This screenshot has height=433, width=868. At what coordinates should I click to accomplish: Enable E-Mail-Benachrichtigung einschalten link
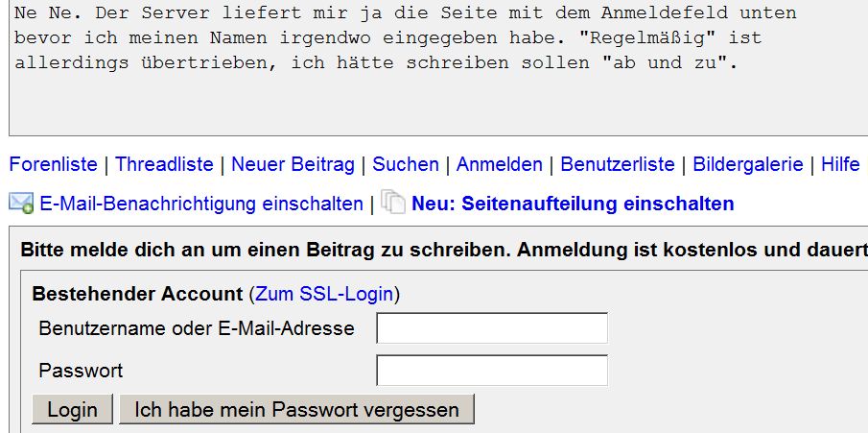(x=201, y=204)
